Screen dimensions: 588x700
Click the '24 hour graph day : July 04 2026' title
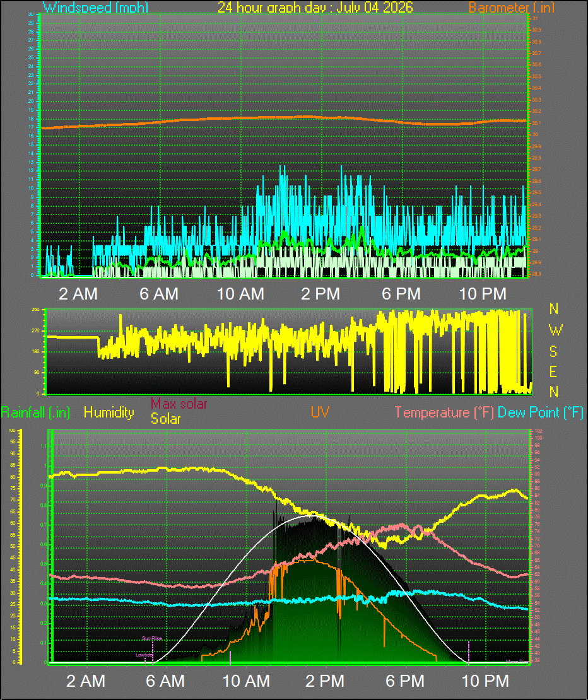[315, 7]
